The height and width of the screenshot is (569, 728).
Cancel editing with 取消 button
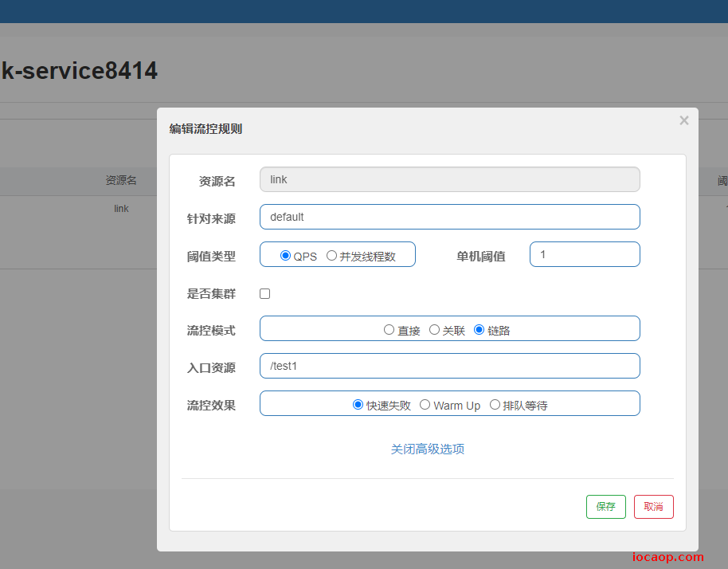[x=654, y=507]
